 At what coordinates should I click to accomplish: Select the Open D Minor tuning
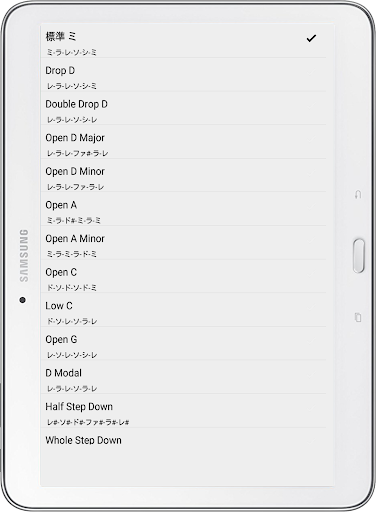click(183, 175)
